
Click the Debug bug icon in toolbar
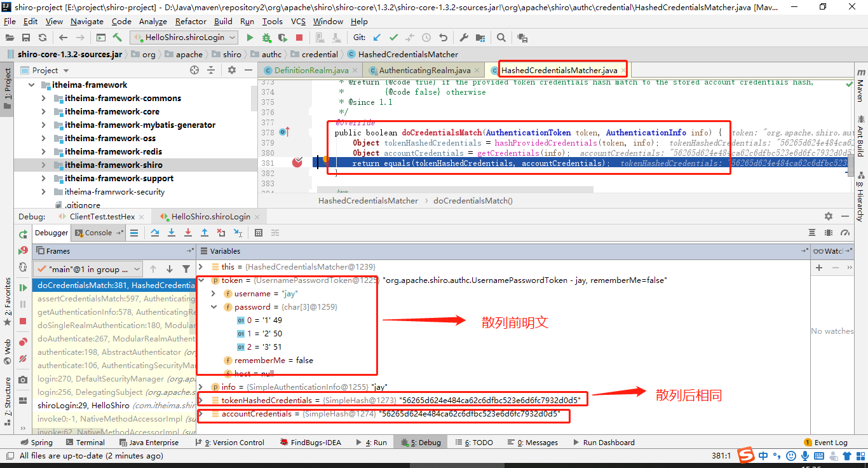[x=266, y=38]
